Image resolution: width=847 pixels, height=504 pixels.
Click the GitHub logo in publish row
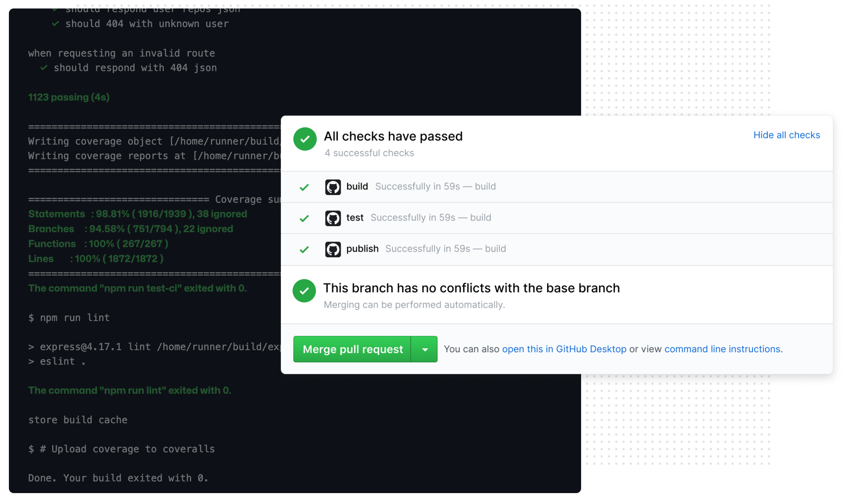(x=333, y=249)
